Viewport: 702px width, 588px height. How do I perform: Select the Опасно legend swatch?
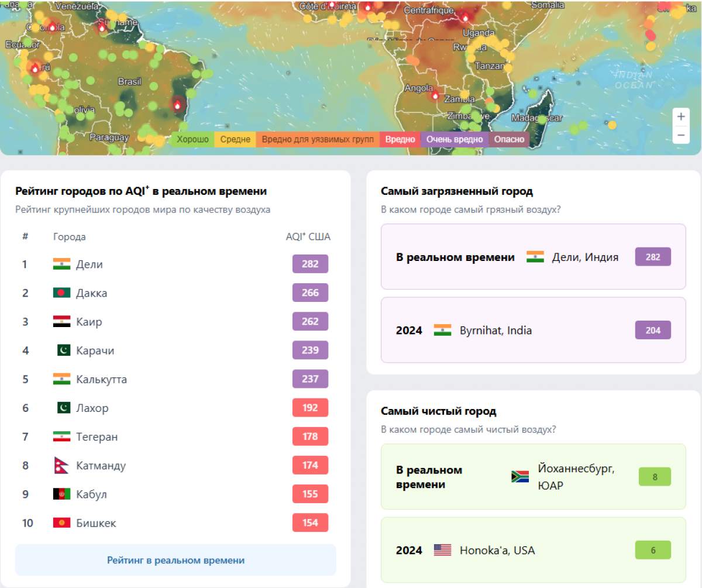coord(509,140)
